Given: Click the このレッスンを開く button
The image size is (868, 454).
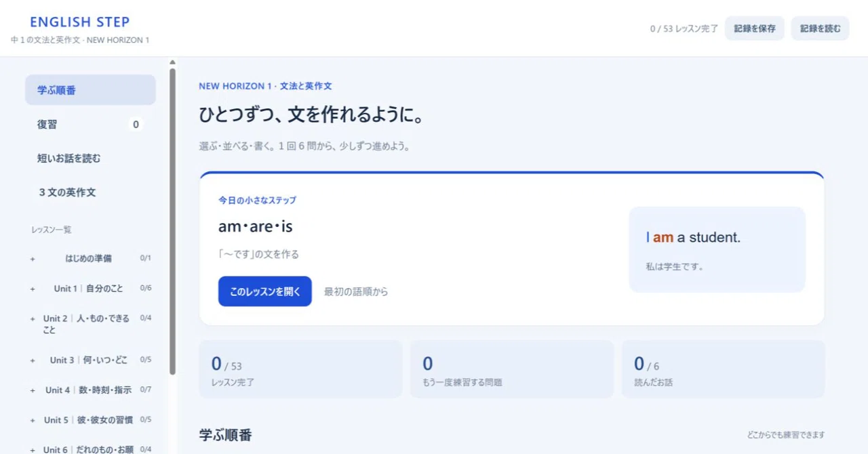Looking at the screenshot, I should 264,291.
